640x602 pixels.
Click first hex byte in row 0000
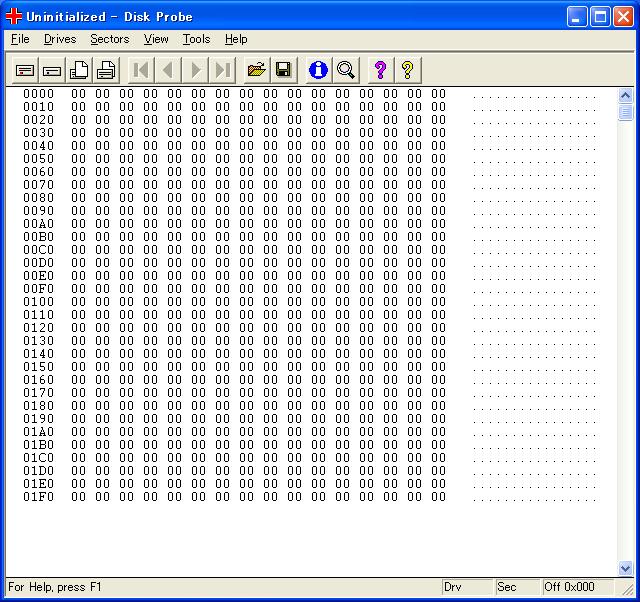(x=78, y=94)
